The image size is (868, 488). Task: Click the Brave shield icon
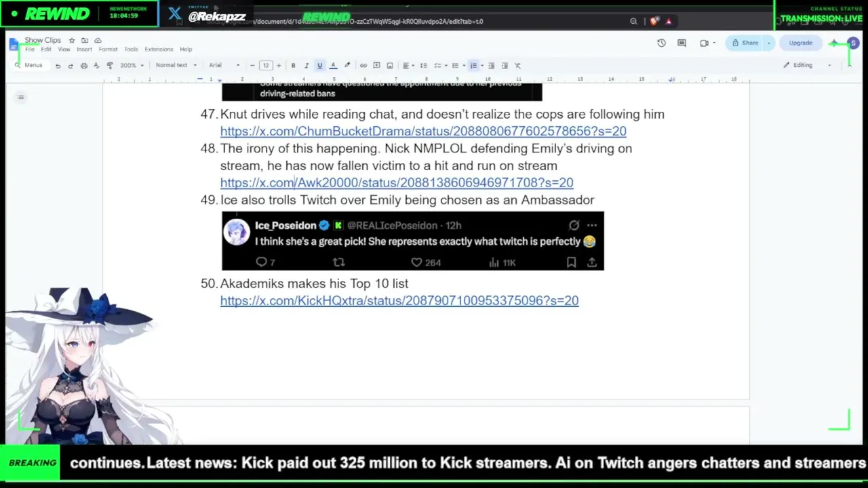(x=653, y=22)
